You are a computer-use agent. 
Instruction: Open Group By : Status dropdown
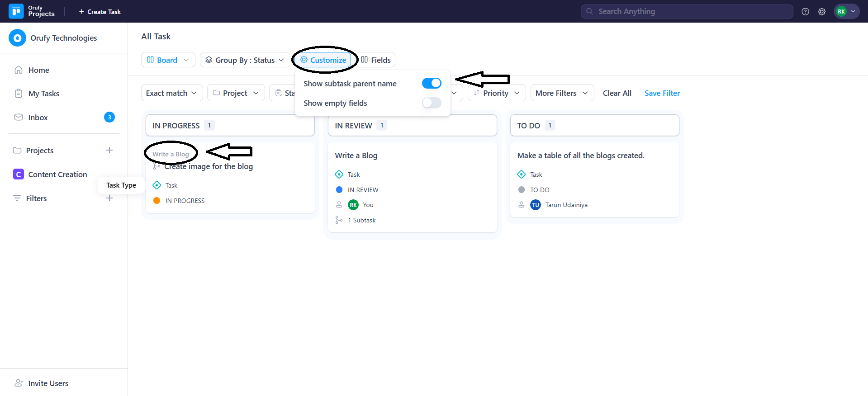[x=245, y=60]
